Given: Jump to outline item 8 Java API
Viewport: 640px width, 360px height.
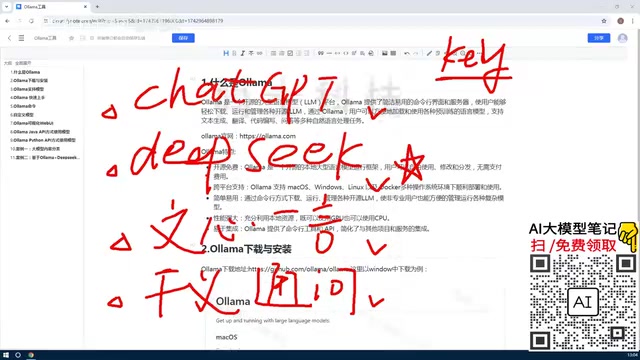Looking at the screenshot, I should click(x=40, y=132).
